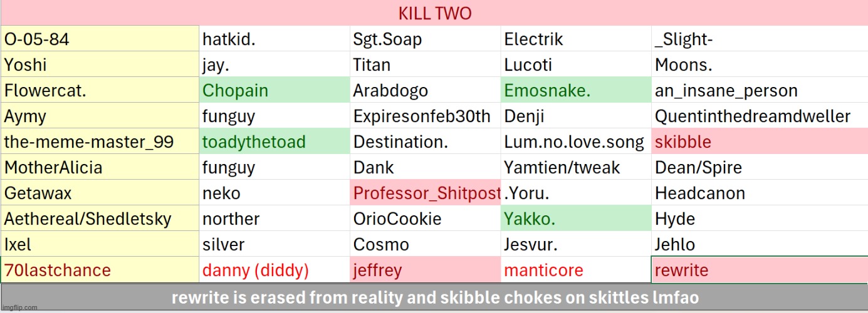Click the manticore cell
The height and width of the screenshot is (313, 868).
[x=576, y=270]
